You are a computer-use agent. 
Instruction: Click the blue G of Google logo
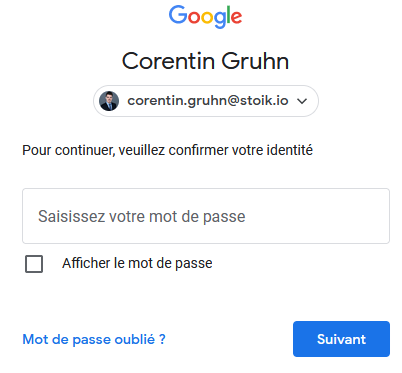click(178, 15)
